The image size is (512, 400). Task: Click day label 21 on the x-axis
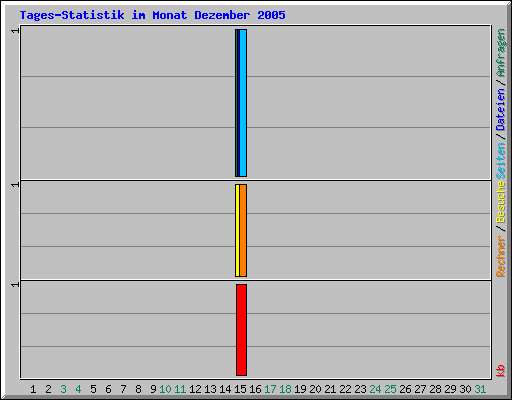[330, 389]
